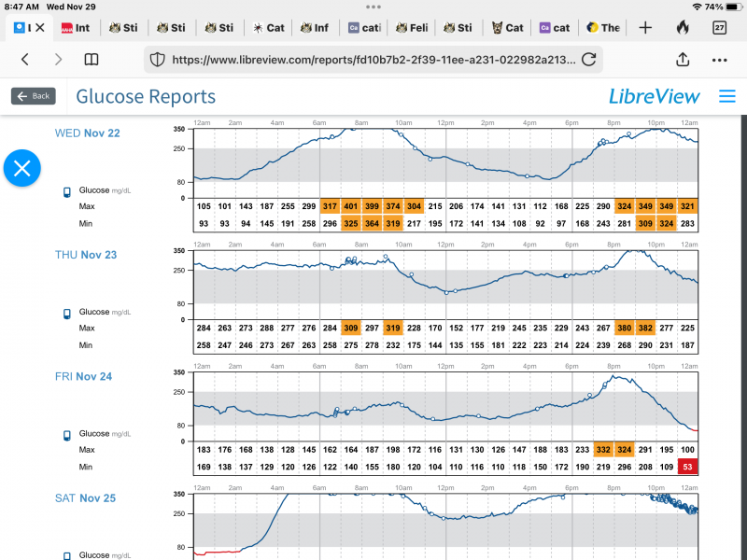
Task: Tap the shield privacy icon in address bar
Action: [158, 59]
